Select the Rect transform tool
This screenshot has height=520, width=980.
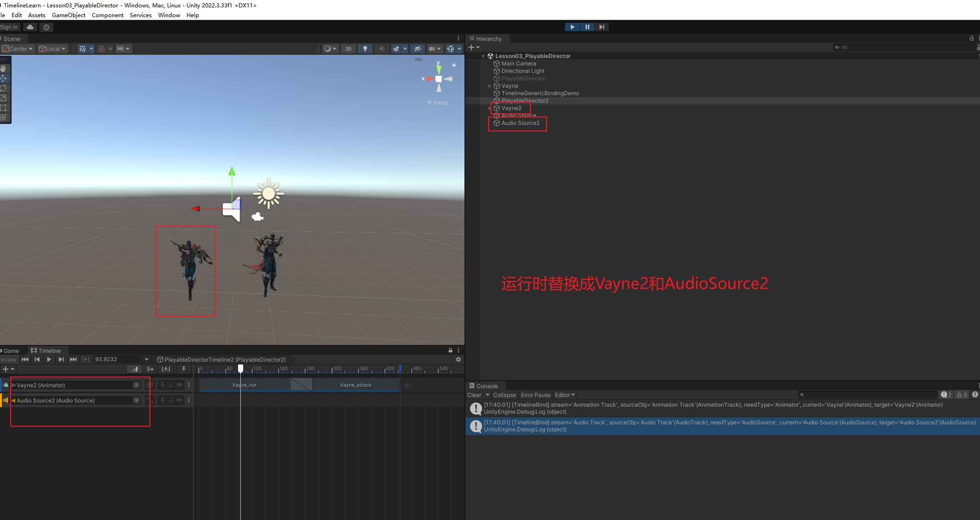pos(3,108)
